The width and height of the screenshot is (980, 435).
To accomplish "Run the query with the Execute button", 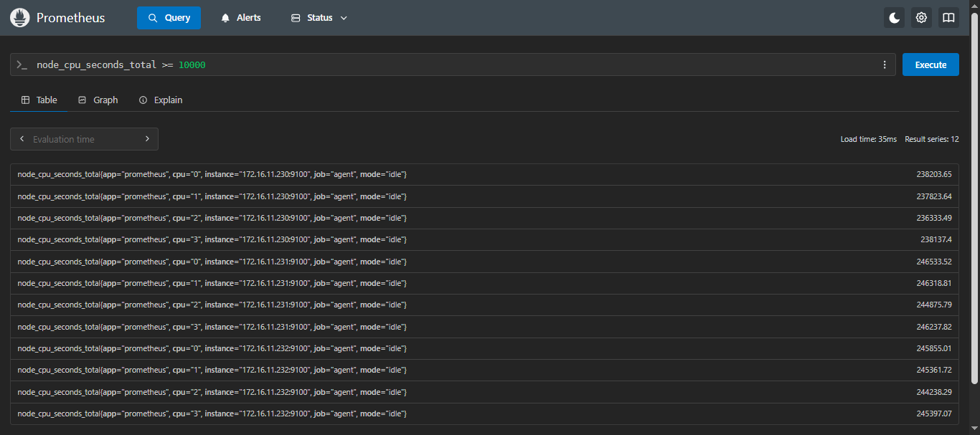I will tap(930, 64).
